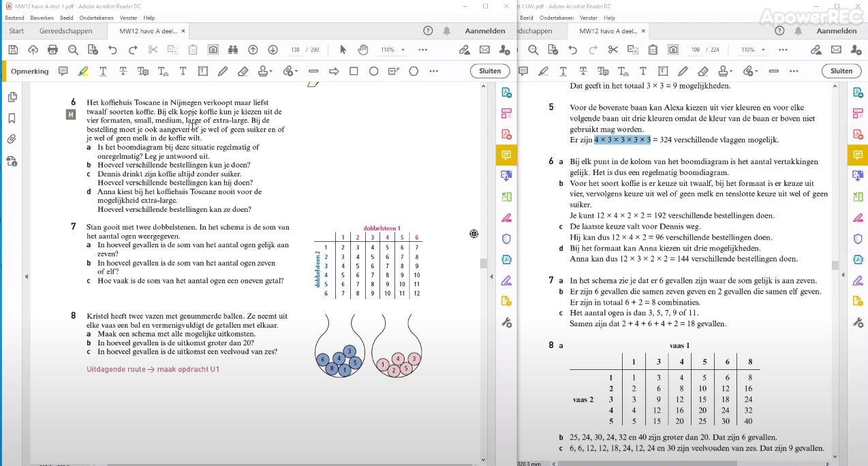868x466 pixels.
Task: Open Ondertekenen menu in left window
Action: 97,18
